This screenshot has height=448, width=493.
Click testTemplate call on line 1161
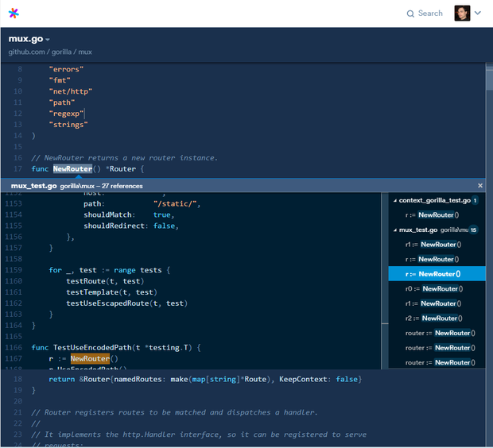pyautogui.click(x=92, y=292)
